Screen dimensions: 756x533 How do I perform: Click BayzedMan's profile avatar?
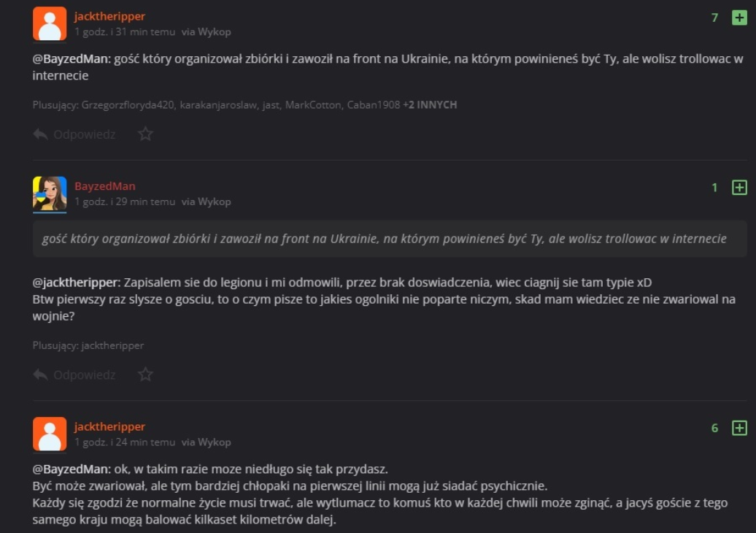(x=50, y=193)
